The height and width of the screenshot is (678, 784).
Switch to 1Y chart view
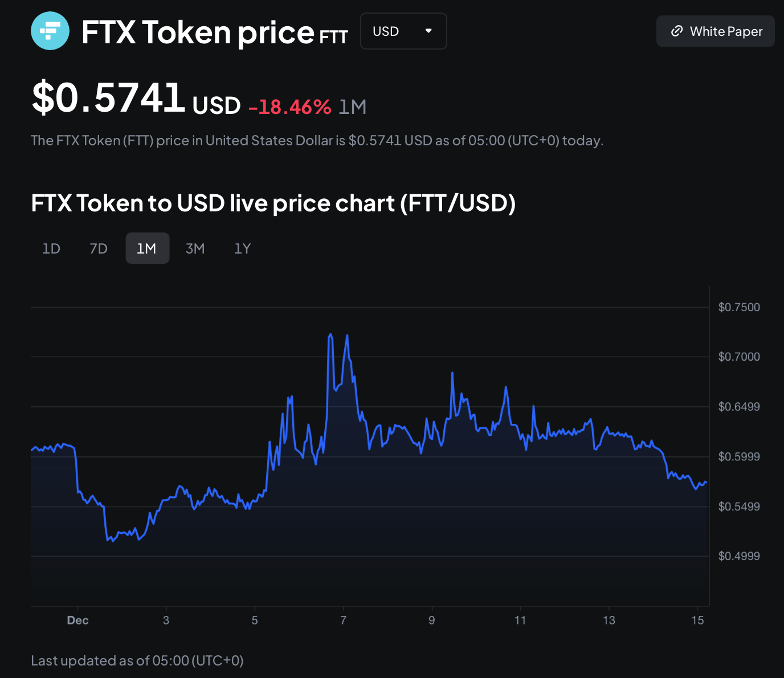242,248
